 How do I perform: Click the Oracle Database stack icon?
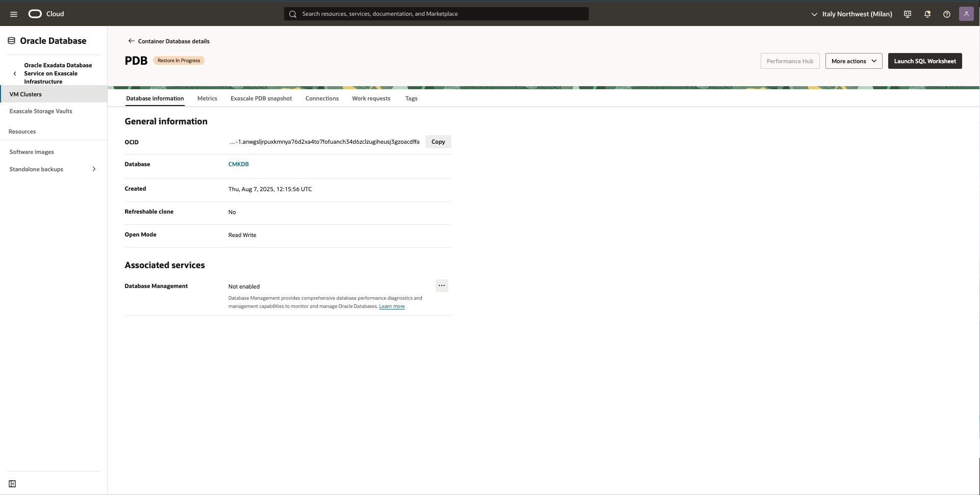pos(11,41)
